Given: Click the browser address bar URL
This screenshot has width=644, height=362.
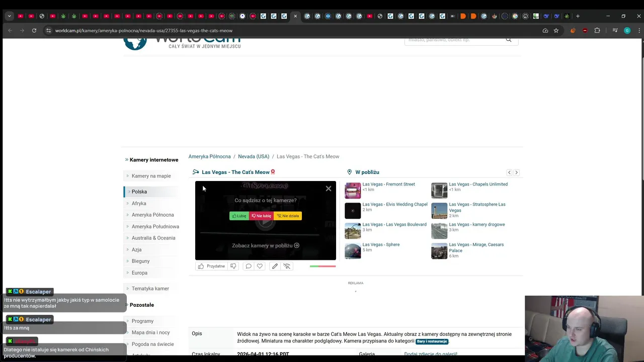Looking at the screenshot, I should click(144, 31).
